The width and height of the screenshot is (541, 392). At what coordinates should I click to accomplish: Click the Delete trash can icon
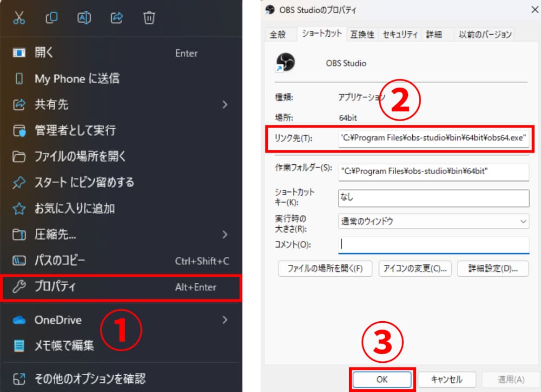tap(149, 18)
